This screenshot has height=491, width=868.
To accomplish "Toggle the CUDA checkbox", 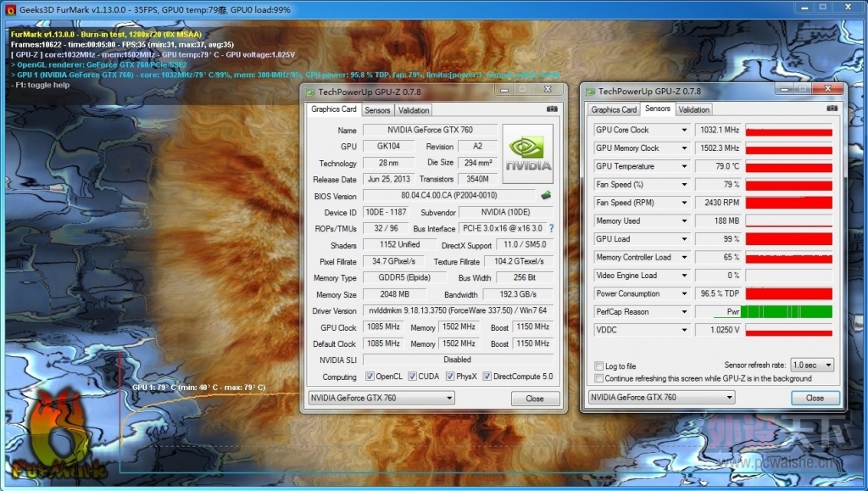I will [x=412, y=377].
